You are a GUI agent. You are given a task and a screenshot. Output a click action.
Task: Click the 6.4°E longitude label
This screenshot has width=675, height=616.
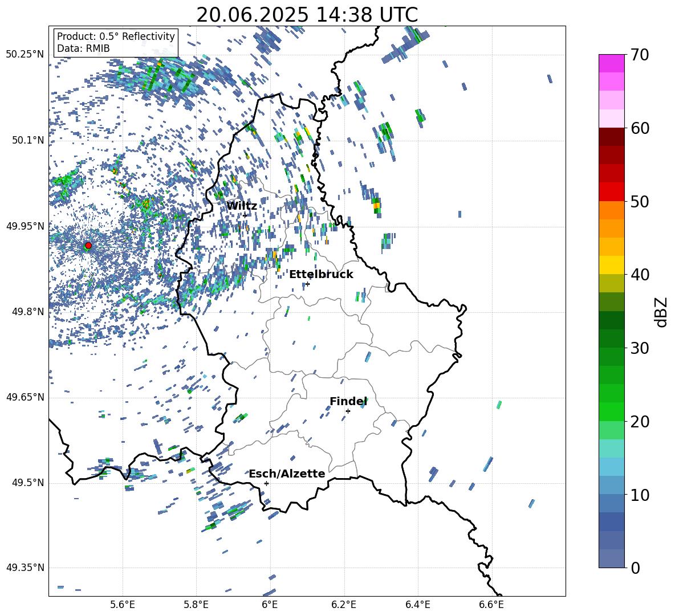(417, 605)
